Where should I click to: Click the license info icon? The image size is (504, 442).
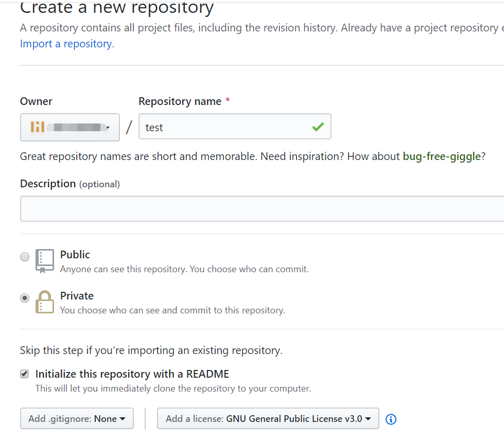click(391, 419)
